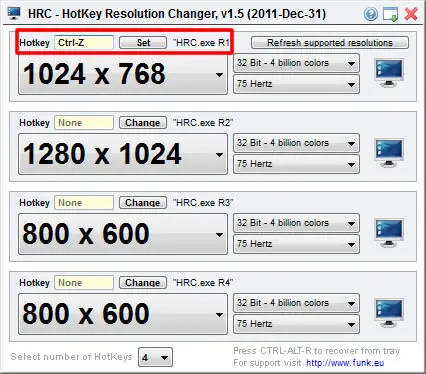Click Refresh supported resolutions button
Viewport: 426px width, 374px height.
point(330,43)
